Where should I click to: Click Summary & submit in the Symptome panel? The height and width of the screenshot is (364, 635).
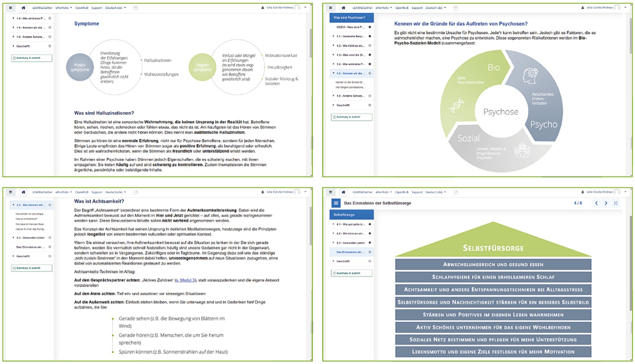(31, 58)
